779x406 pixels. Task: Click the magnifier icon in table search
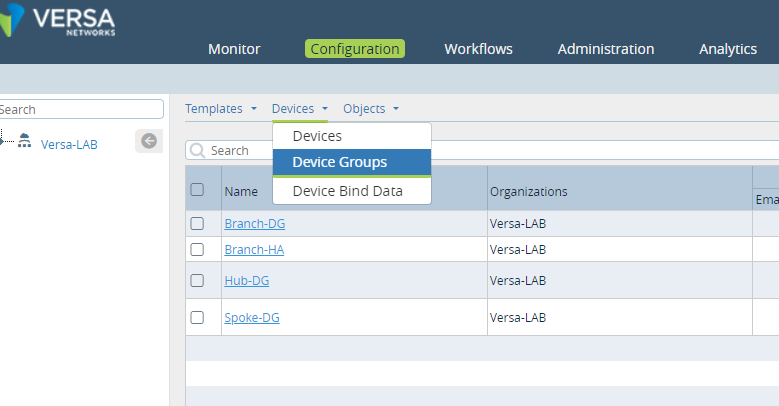pyautogui.click(x=198, y=150)
